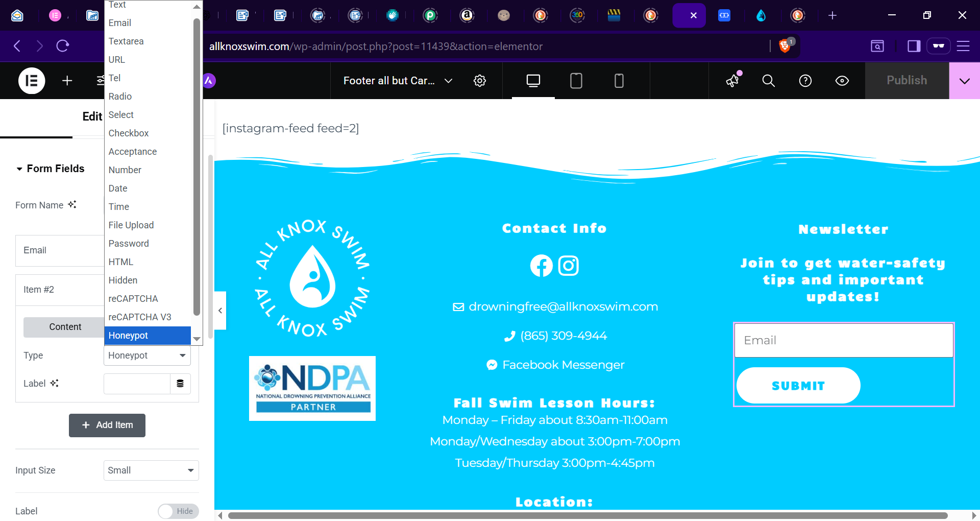The width and height of the screenshot is (980, 521).
Task: Click the (865) 309-4944 phone link
Action: 563,336
